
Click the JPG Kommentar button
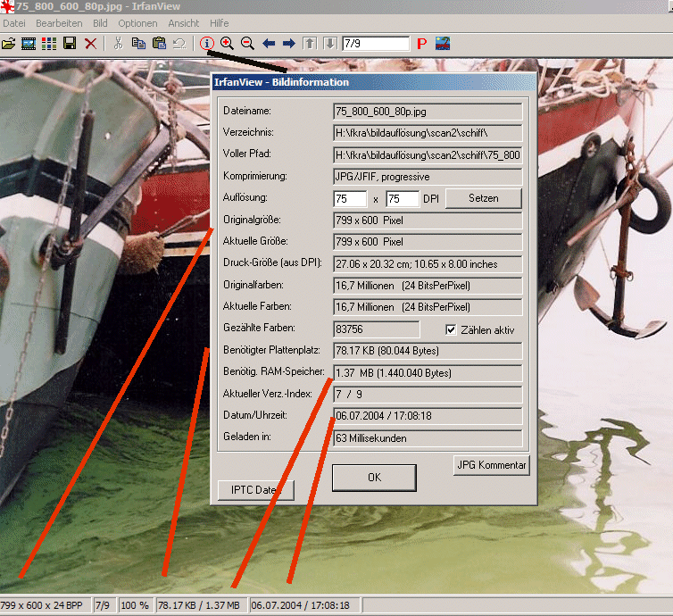[x=492, y=465]
